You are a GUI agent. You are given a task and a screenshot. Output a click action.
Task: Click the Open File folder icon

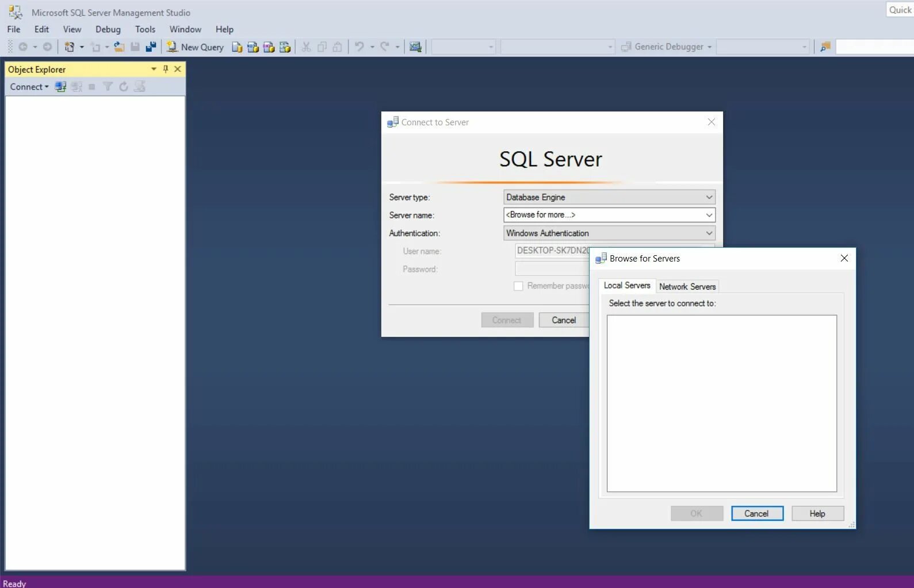pos(119,47)
